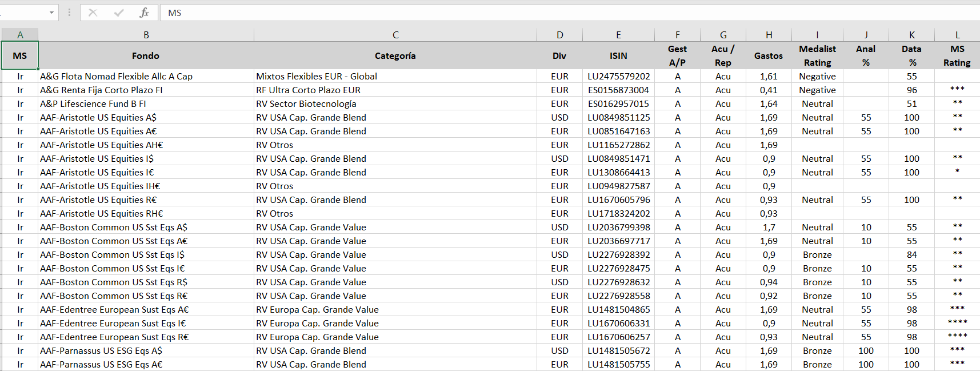Select ISIN cell LU1165272862
Image resolution: width=980 pixels, height=371 pixels.
[x=618, y=145]
